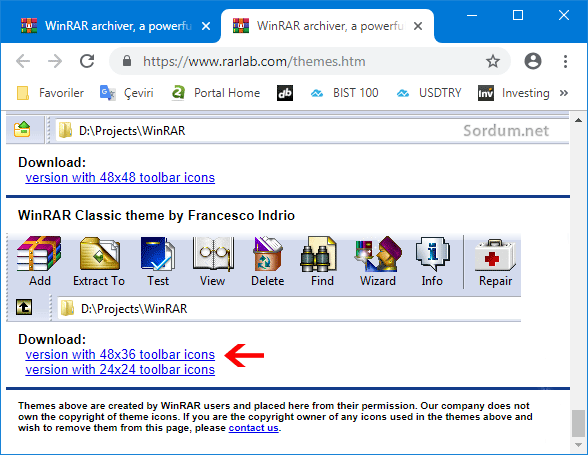The height and width of the screenshot is (455, 588).
Task: Open the Investing bookmark
Action: 514,93
